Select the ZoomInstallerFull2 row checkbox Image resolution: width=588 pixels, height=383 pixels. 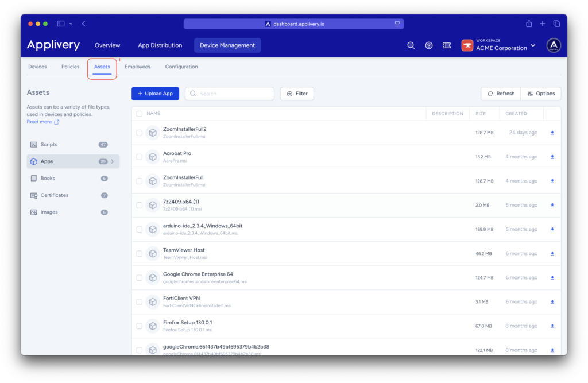tap(140, 133)
